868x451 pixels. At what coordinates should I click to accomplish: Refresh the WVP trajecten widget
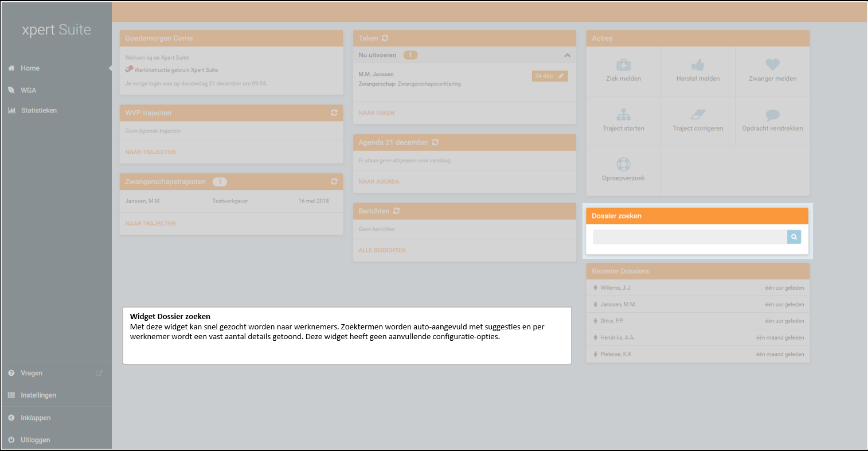(334, 113)
